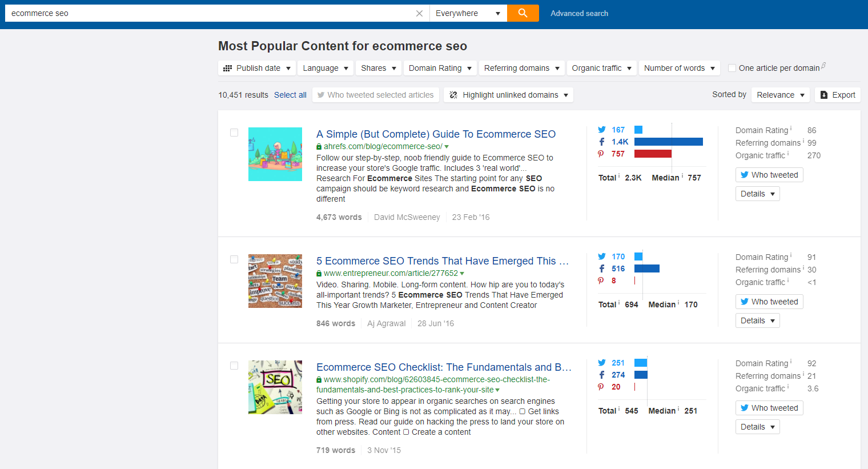
Task: Click Twitter share count 170 for entrepreneur article
Action: 618,256
